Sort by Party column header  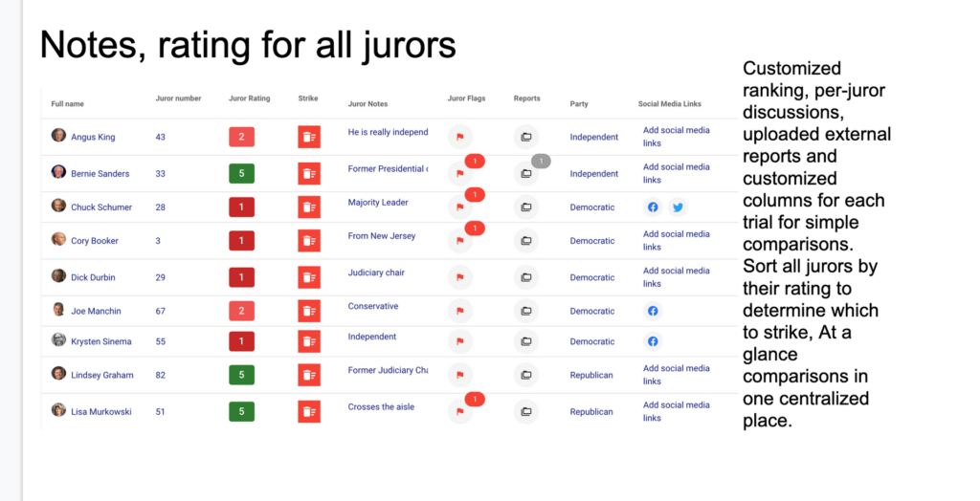579,104
